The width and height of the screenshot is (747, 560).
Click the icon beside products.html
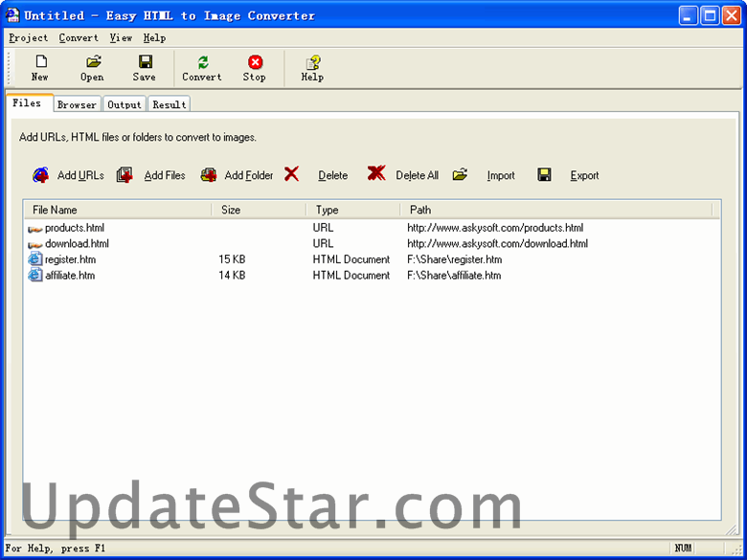(x=35, y=230)
